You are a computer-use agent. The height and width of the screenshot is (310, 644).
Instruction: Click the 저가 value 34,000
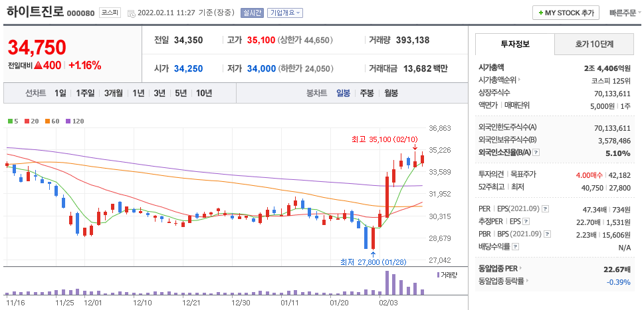point(261,68)
